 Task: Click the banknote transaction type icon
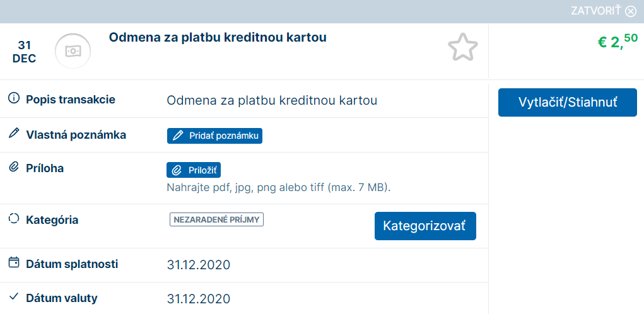pos(72,51)
